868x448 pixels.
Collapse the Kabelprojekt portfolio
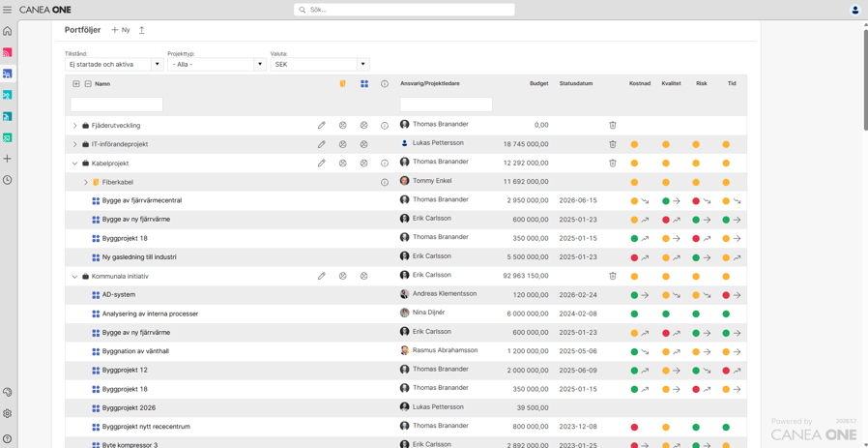tap(74, 164)
